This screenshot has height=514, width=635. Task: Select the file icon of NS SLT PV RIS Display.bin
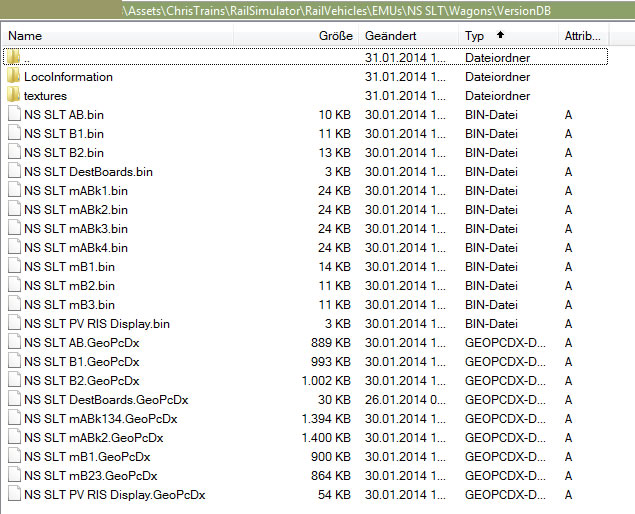click(x=14, y=323)
